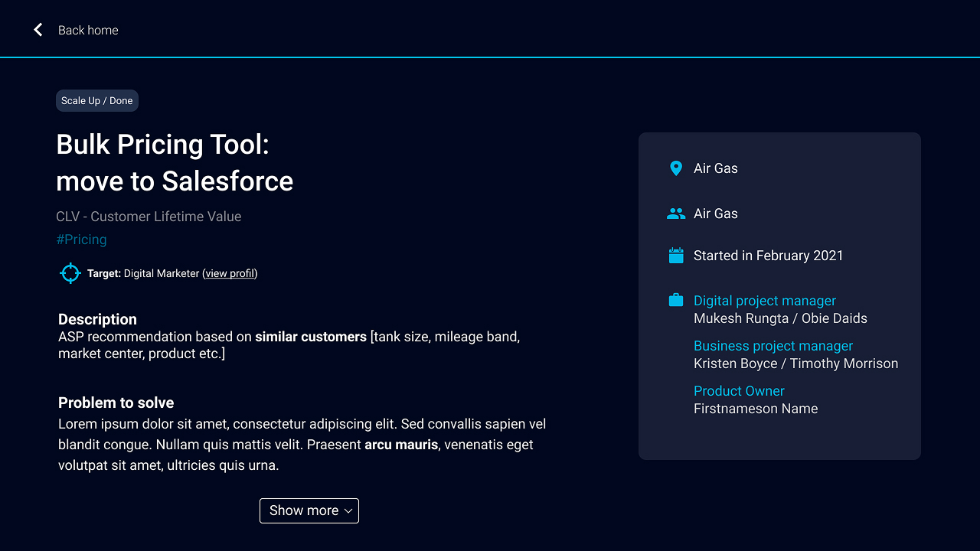Click the location pin icon
The height and width of the screenshot is (551, 980).
[676, 168]
